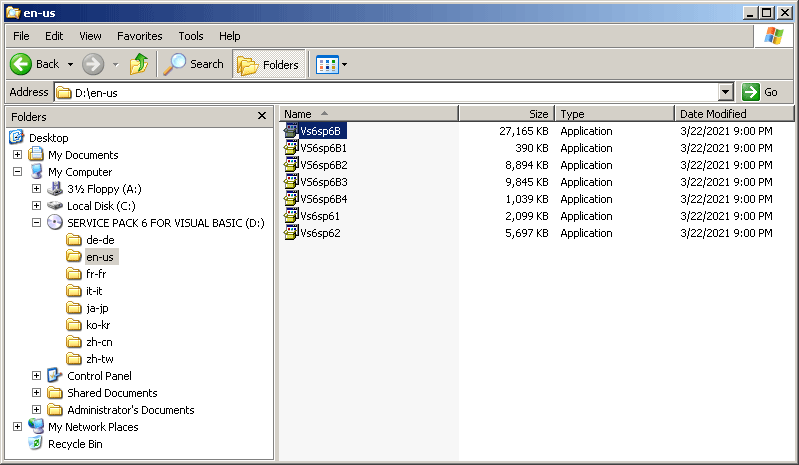Open the fr-fr folder icon

[x=74, y=274]
